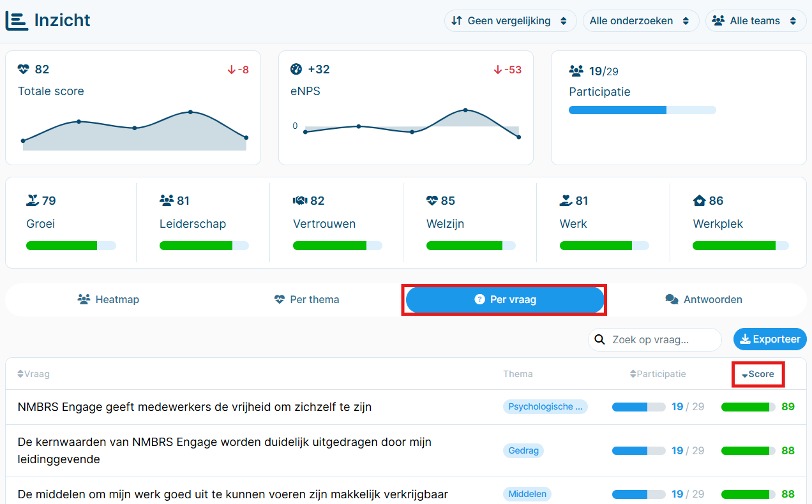
Task: Select the Per vraag tab
Action: (505, 299)
